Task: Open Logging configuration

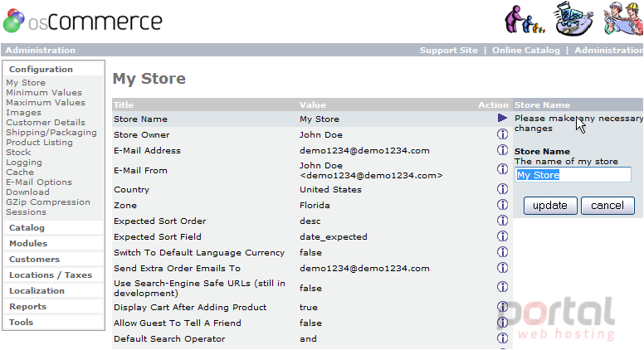Action: coord(24,162)
